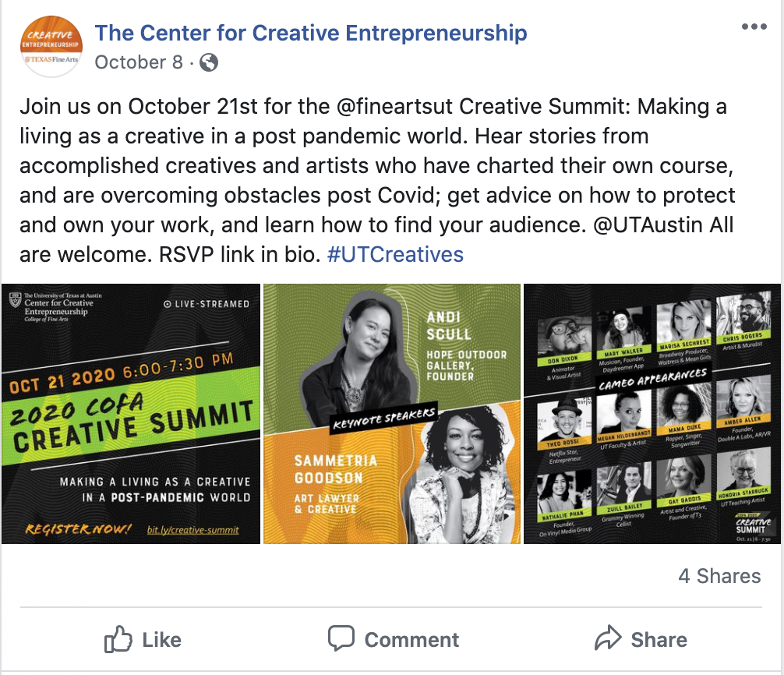The image size is (784, 675).
Task: Open the Creative Entrepreneurship profile picture
Action: [51, 47]
